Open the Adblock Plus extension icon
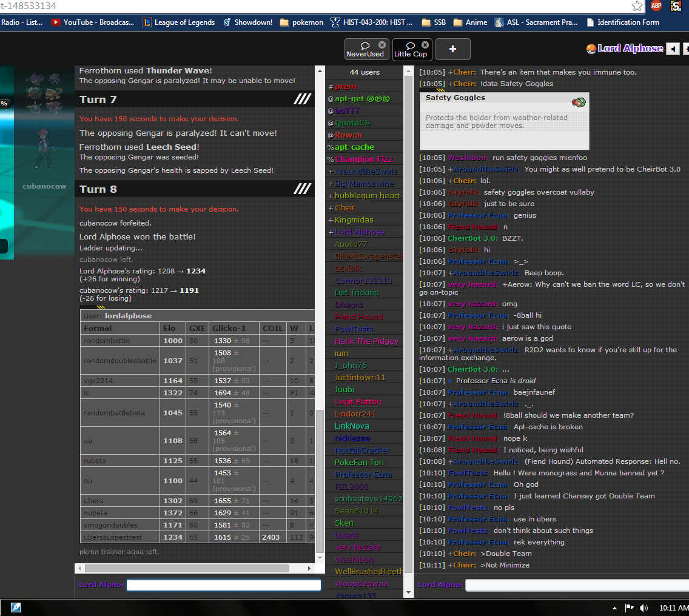The image size is (689, 616). (x=656, y=6)
